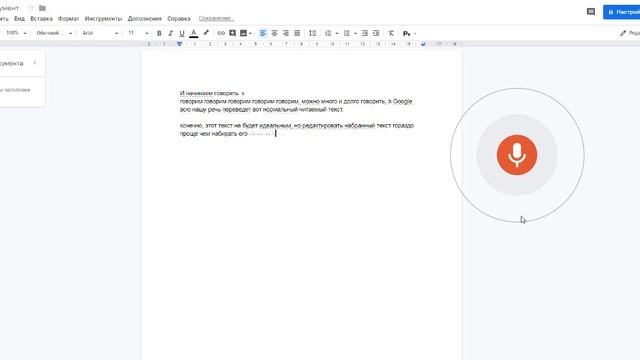
Task: Open the Формат menu
Action: pos(68,19)
